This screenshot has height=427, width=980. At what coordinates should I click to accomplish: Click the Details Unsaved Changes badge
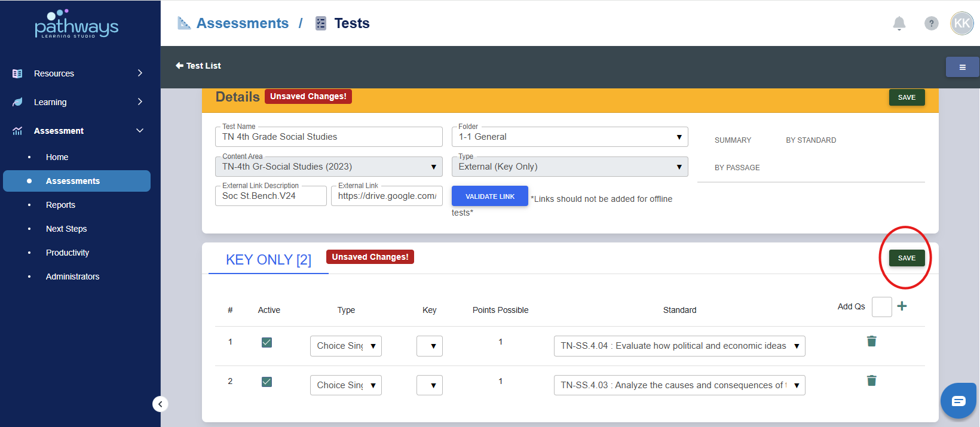tap(308, 96)
